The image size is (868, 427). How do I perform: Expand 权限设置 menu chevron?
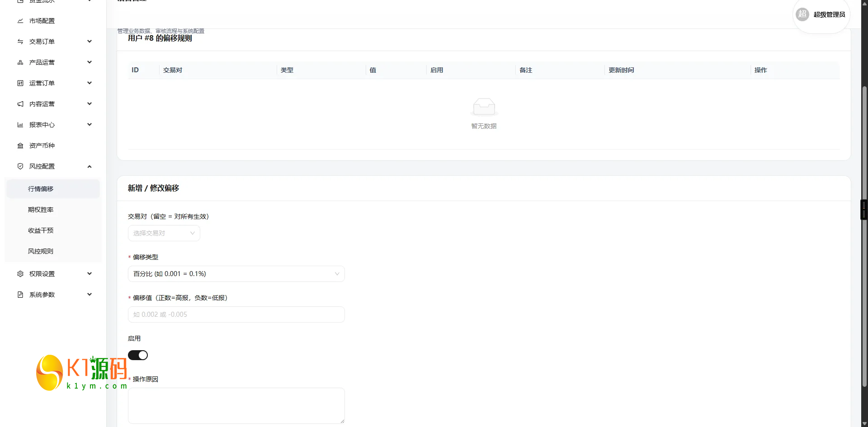(x=90, y=274)
